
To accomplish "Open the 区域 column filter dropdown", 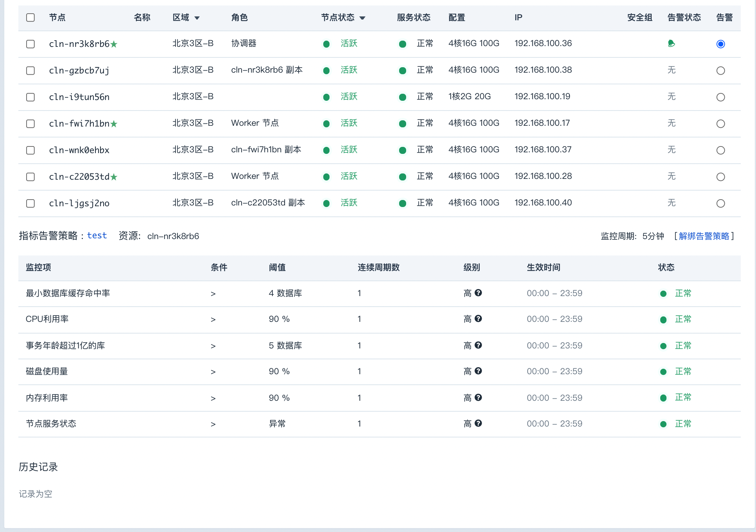I will (197, 18).
